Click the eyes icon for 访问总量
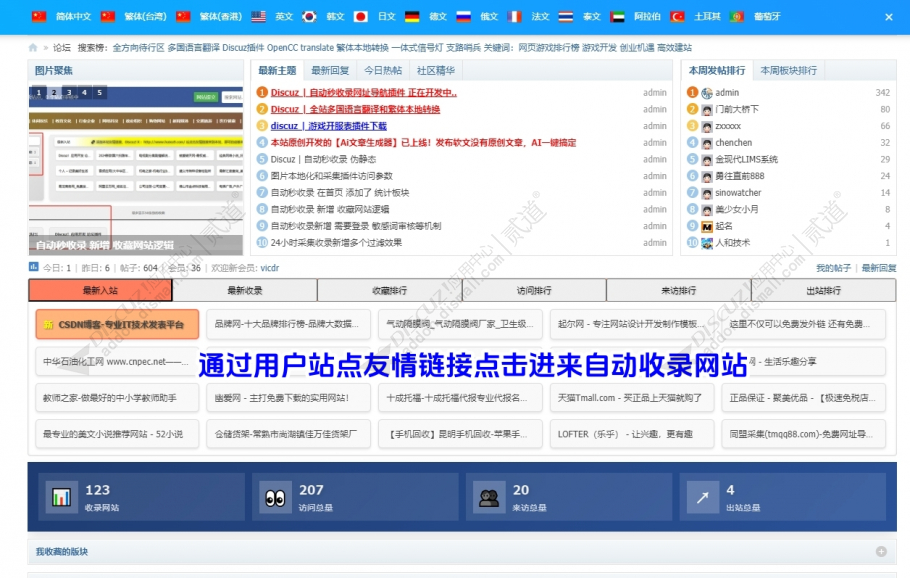 click(x=275, y=497)
